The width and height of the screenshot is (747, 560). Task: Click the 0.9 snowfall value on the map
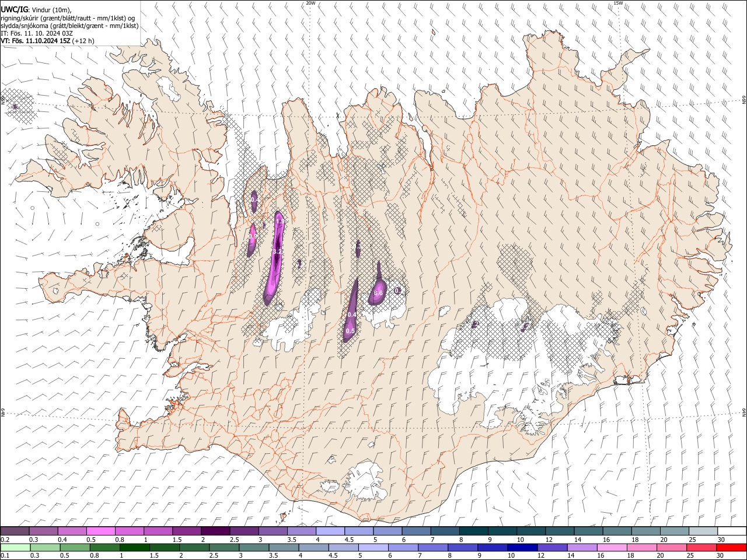253,236
